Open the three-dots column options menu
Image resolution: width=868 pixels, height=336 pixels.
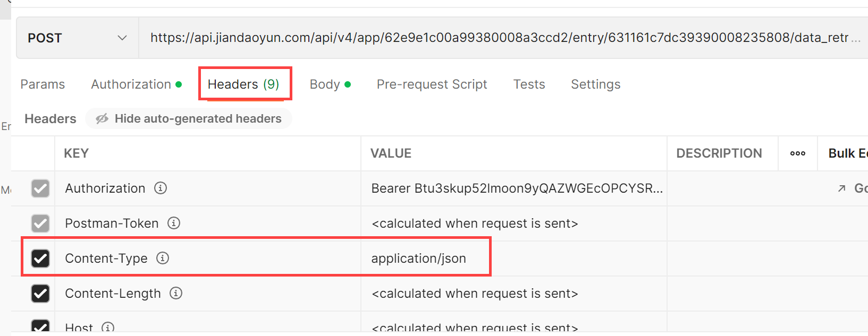pos(797,153)
